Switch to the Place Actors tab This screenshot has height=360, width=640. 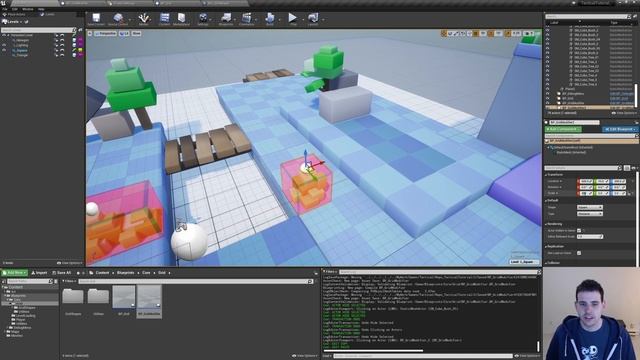coord(16,14)
